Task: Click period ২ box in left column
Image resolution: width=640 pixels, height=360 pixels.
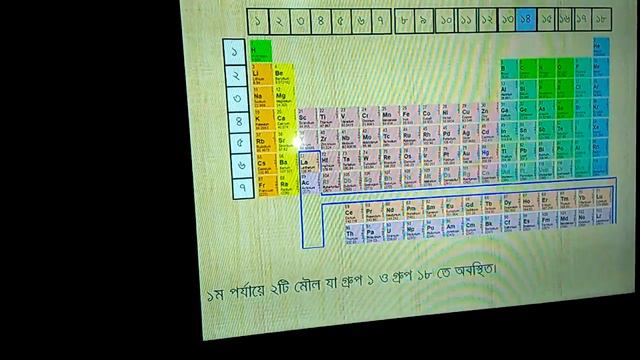Action: coord(236,75)
